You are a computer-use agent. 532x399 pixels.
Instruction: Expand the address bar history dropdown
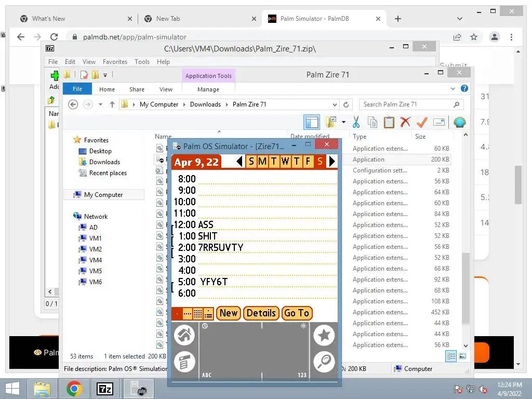pyautogui.click(x=335, y=104)
